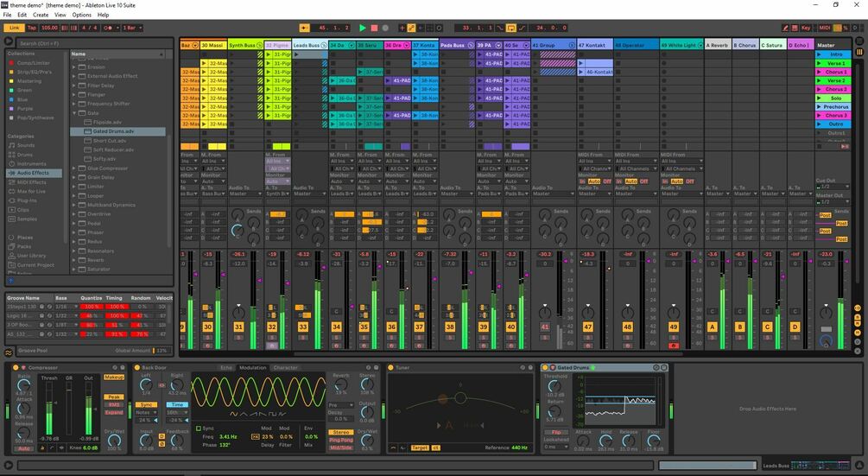Toggle track 47 activator button
Image resolution: width=868 pixels, height=476 pixels.
click(588, 327)
